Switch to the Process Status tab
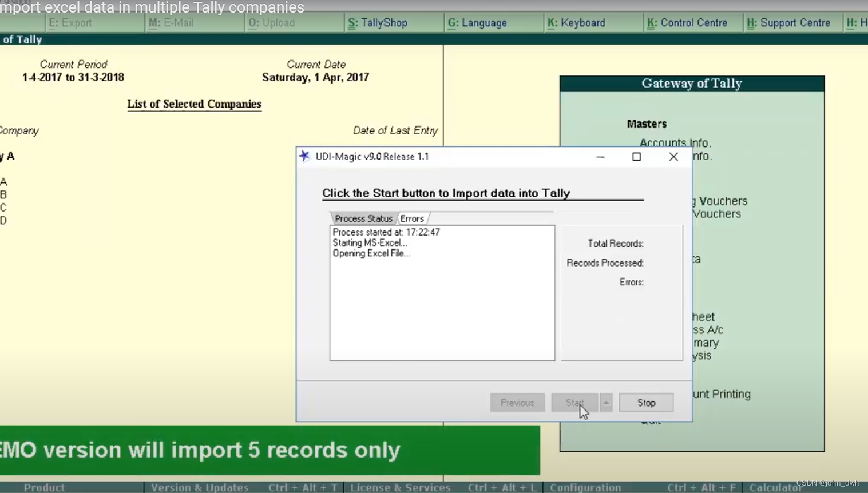The height and width of the screenshot is (493, 868). [363, 218]
